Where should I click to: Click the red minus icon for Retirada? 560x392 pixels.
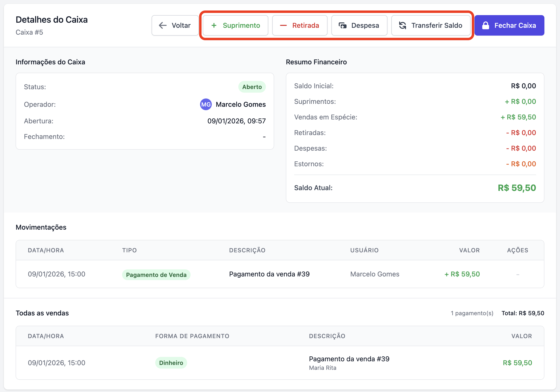click(283, 25)
